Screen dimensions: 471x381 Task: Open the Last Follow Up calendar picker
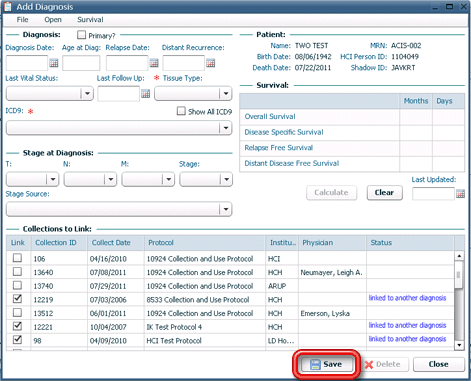coord(145,94)
